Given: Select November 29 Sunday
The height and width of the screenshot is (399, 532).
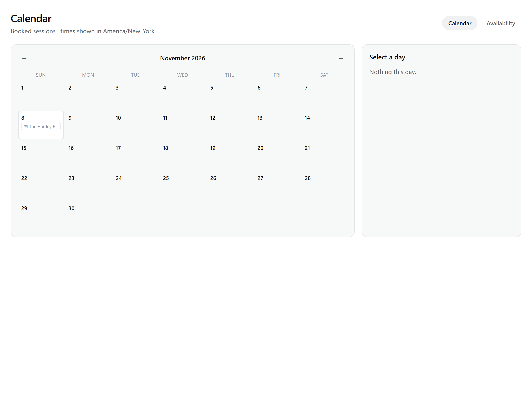Looking at the screenshot, I should (41, 215).
